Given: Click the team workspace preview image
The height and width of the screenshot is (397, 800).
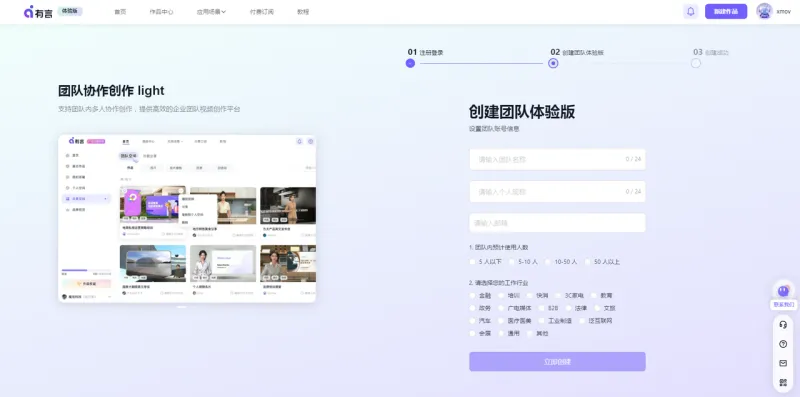Looking at the screenshot, I should coord(187,218).
